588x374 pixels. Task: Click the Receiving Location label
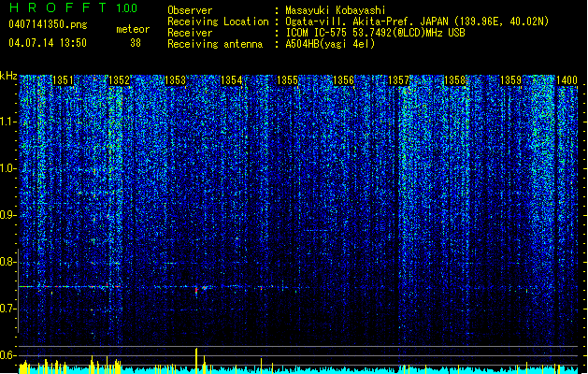click(x=218, y=22)
